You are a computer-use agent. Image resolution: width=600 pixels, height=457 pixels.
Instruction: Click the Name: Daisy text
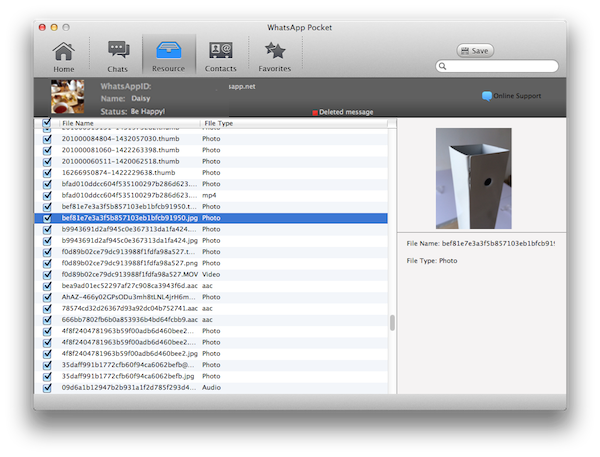pyautogui.click(x=126, y=98)
